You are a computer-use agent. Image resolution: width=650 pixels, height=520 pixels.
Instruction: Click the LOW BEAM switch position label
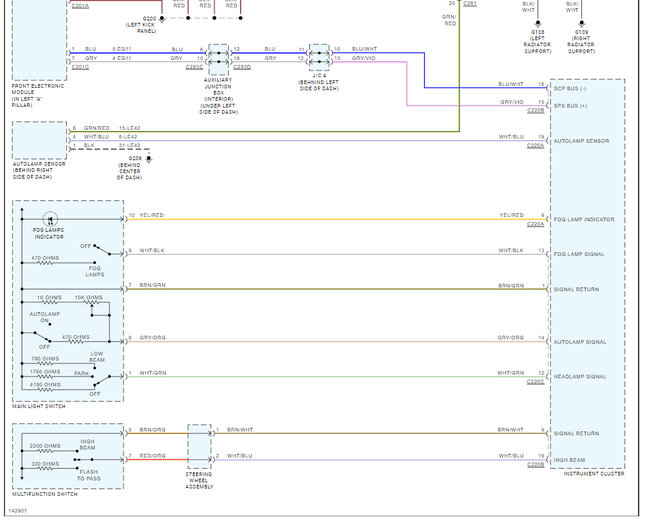pos(97,357)
